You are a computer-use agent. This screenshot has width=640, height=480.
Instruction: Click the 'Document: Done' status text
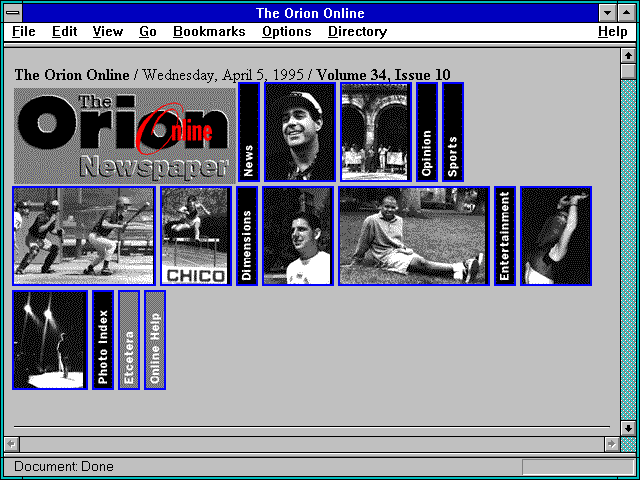(64, 467)
